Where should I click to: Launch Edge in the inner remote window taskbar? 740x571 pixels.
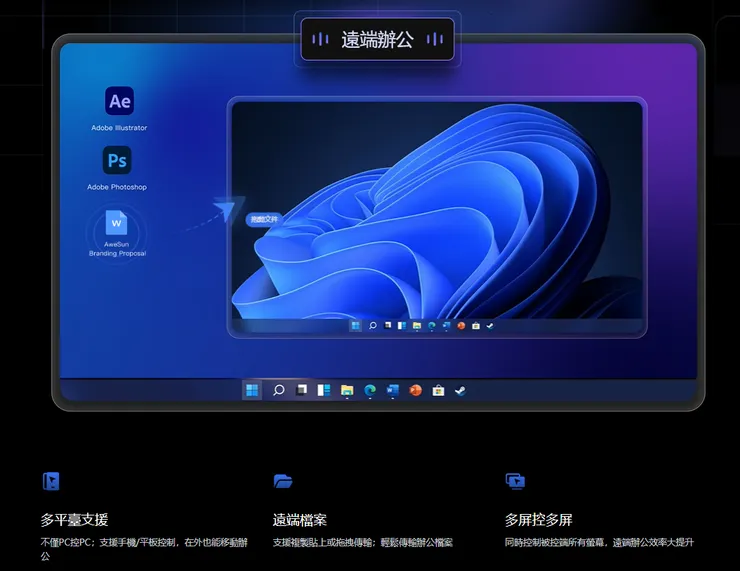pos(431,325)
